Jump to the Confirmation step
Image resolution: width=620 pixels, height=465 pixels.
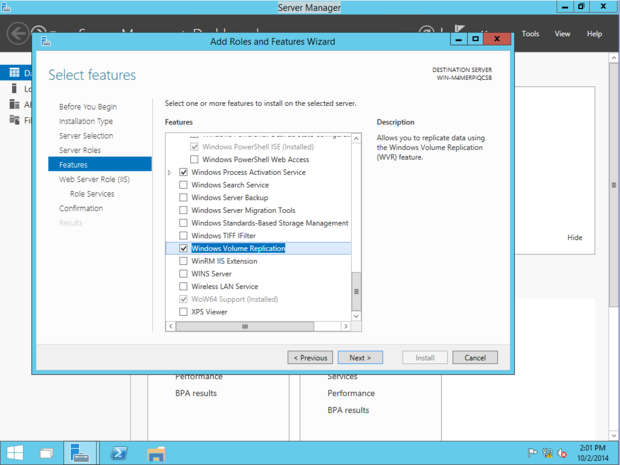81,208
